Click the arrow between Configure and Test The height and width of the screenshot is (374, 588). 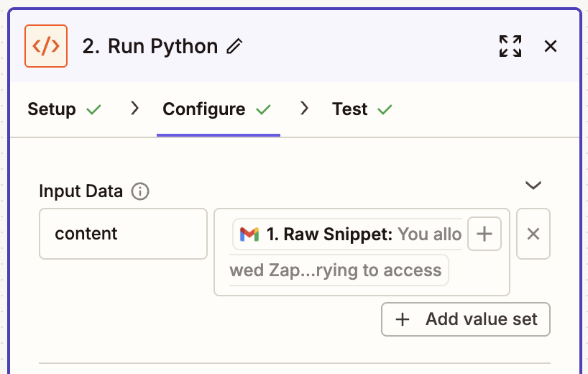click(x=305, y=109)
